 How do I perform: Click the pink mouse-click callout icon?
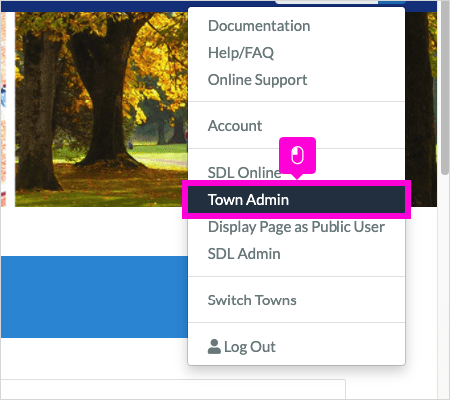[x=297, y=156]
